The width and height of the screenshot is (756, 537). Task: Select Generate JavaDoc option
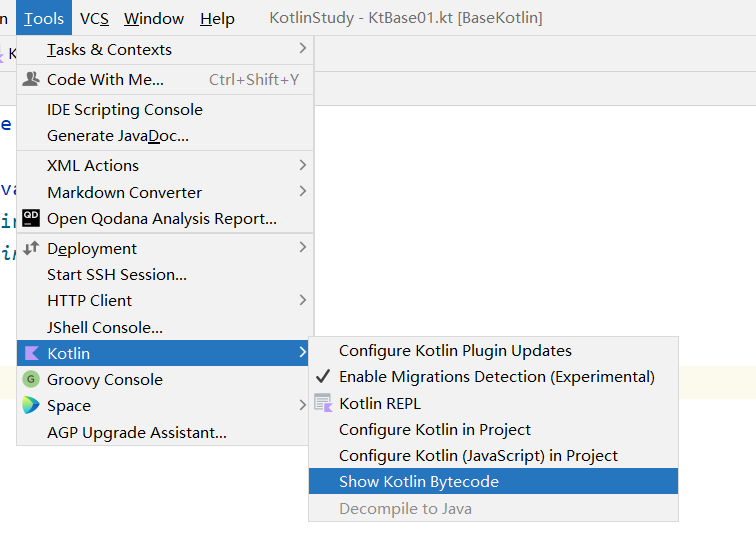click(117, 136)
